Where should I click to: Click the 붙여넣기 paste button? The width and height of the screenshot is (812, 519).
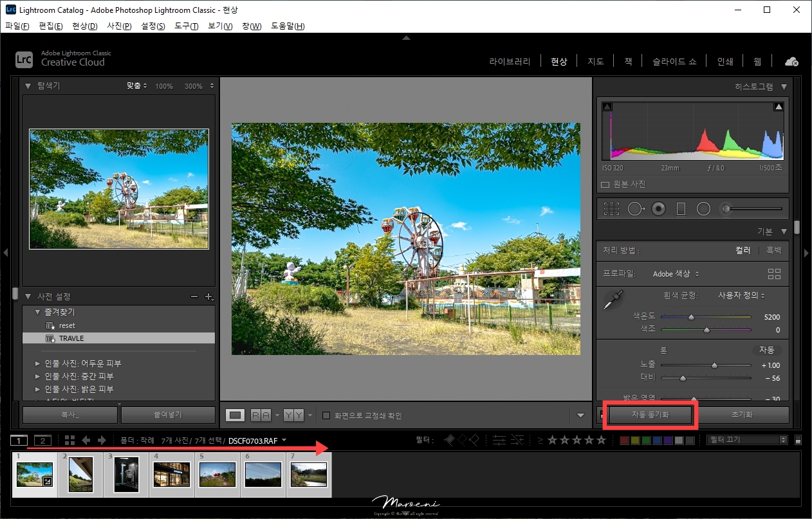tap(168, 415)
